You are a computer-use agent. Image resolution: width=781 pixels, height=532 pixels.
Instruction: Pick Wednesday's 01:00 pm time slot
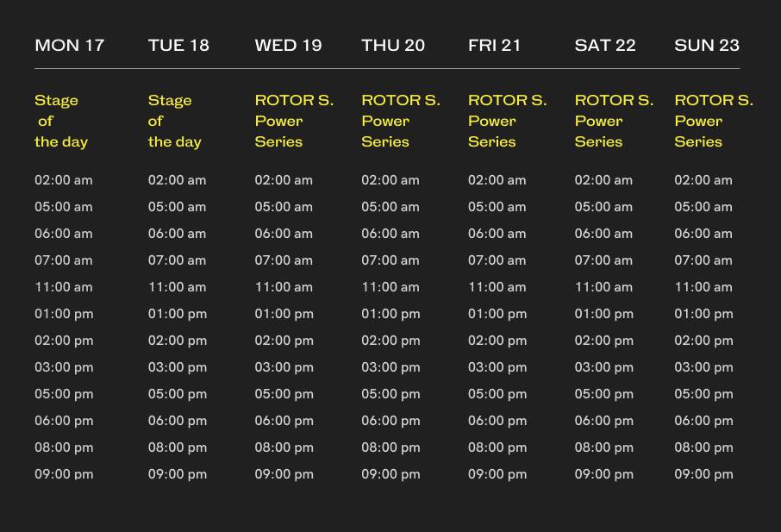(x=284, y=315)
